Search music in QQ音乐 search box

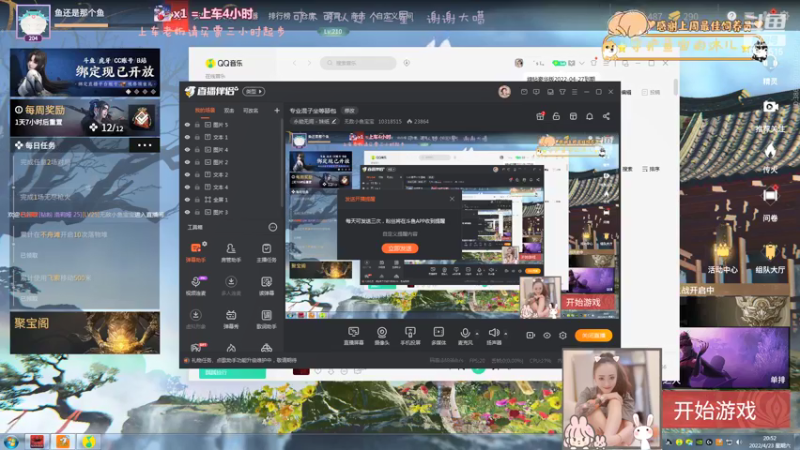click(x=358, y=63)
